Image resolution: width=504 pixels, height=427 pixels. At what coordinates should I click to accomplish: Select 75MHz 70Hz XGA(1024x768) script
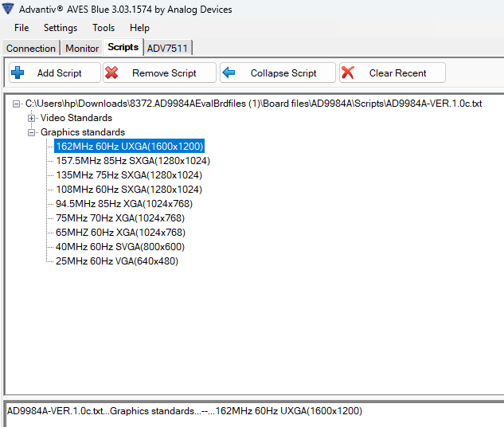(120, 218)
